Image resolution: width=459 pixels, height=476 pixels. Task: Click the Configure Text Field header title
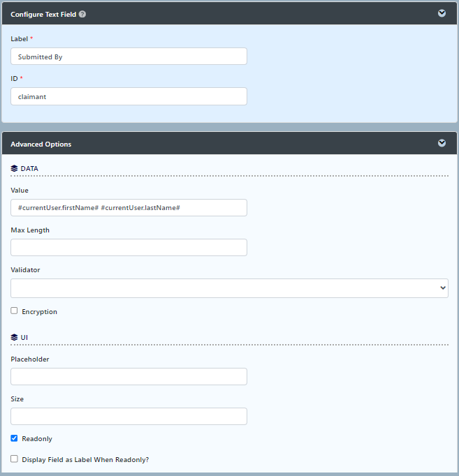tap(43, 14)
